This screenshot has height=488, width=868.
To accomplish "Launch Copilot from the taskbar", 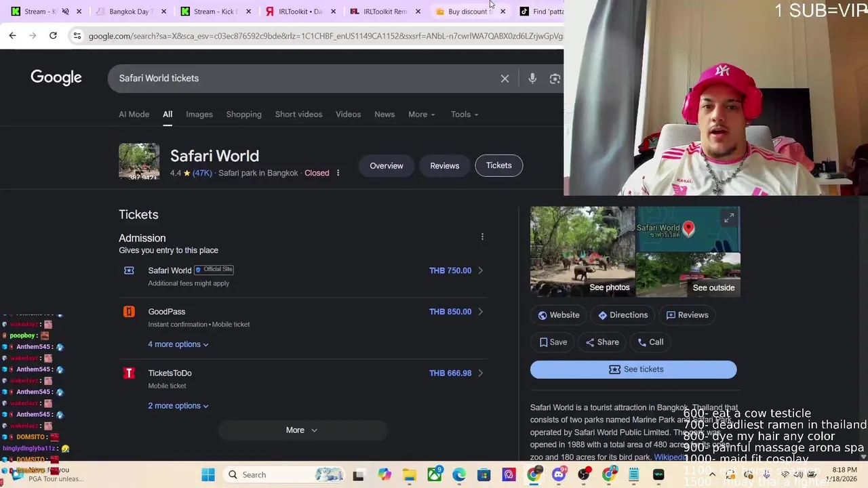I will (x=384, y=474).
